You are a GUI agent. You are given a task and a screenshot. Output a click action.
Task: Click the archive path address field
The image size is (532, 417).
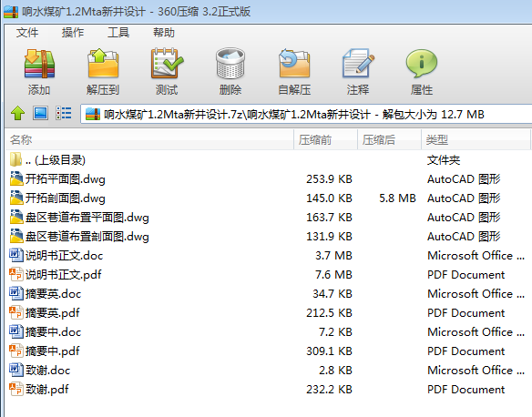point(306,114)
